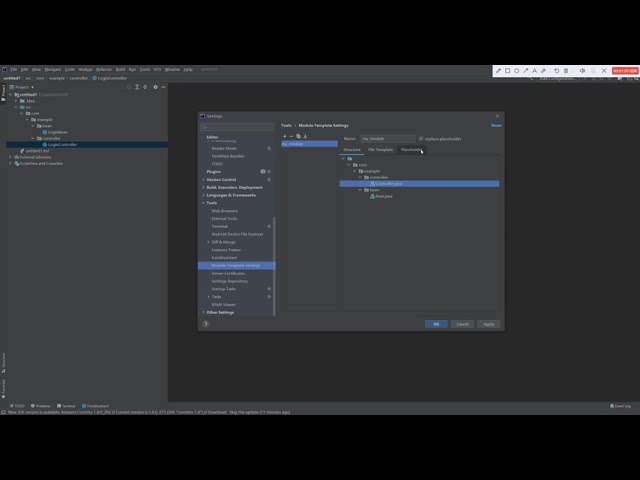Viewport: 640px width, 480px height.
Task: Copy the selected module template
Action: point(298,136)
